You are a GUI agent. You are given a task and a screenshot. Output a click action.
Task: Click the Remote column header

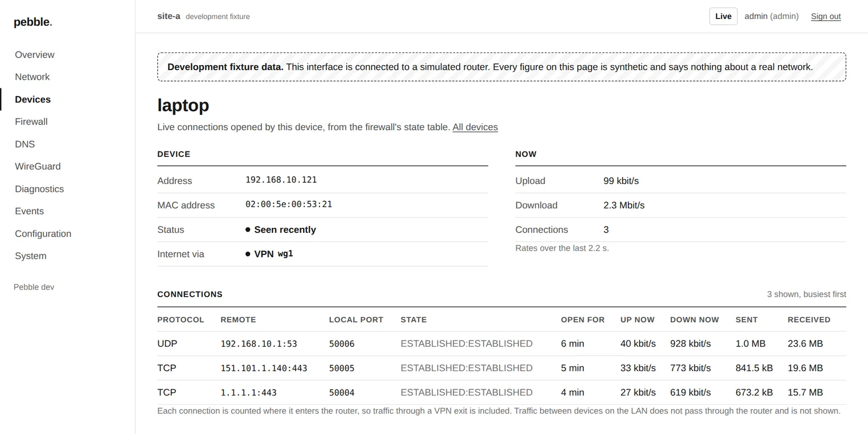[238, 320]
